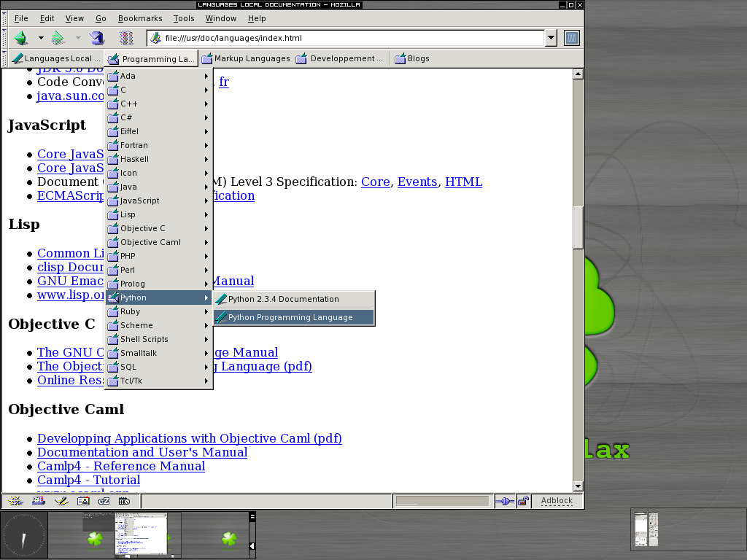This screenshot has height=560, width=747.
Task: Click the iconified window thumbnail on desktop
Action: (x=647, y=529)
